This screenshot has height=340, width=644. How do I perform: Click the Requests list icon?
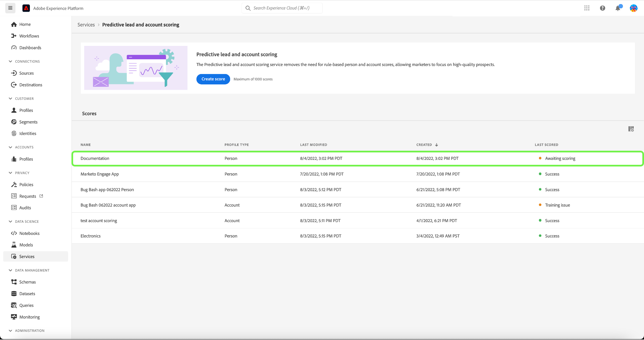(x=14, y=196)
